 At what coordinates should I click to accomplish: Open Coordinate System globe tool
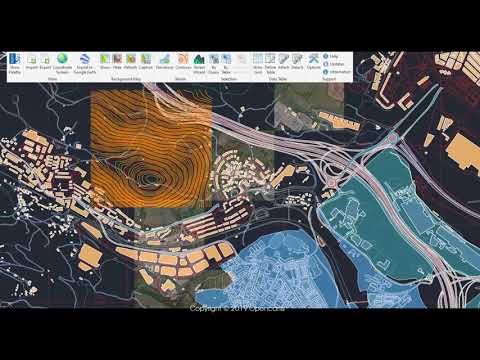pyautogui.click(x=62, y=63)
